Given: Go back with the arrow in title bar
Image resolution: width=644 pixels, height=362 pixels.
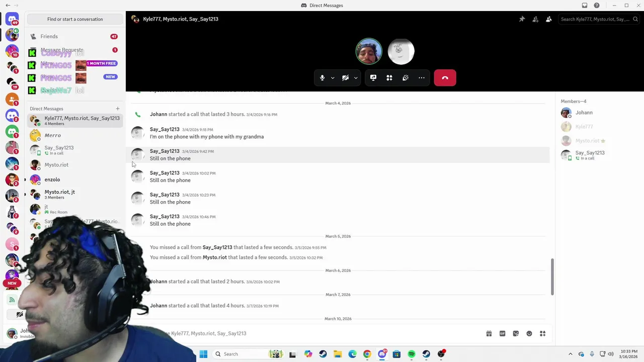Looking at the screenshot, I should click(x=8, y=6).
